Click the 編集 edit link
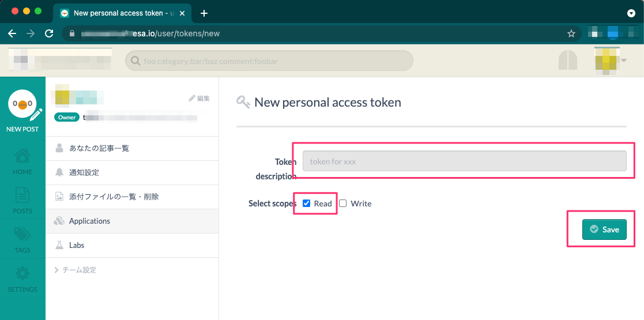 pyautogui.click(x=199, y=99)
